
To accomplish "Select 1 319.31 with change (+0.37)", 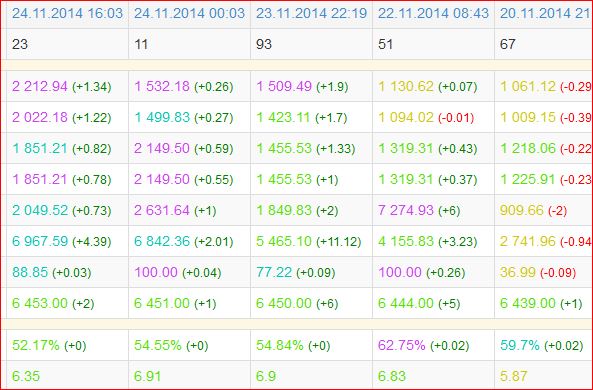I will point(428,179).
